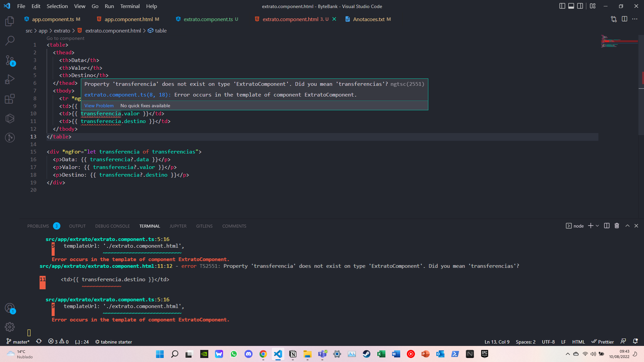Click the Prettier status item
The image size is (644, 362).
[x=603, y=342]
